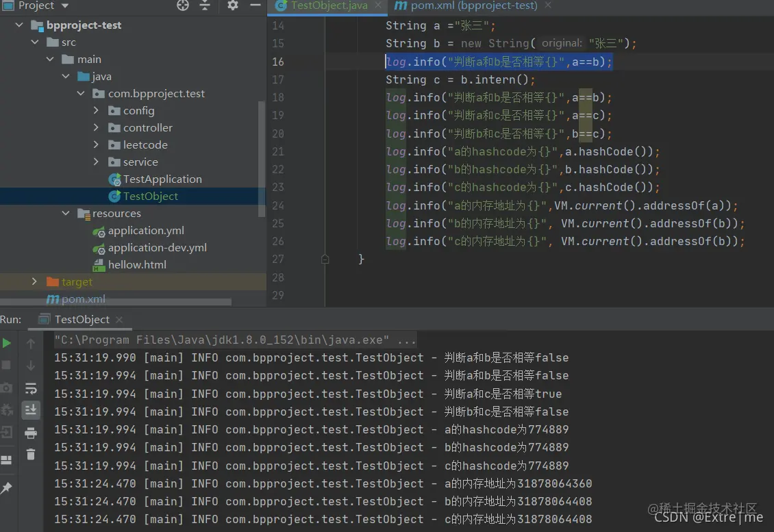
Task: Switch to the TestObject.java editor tab
Action: (328, 5)
